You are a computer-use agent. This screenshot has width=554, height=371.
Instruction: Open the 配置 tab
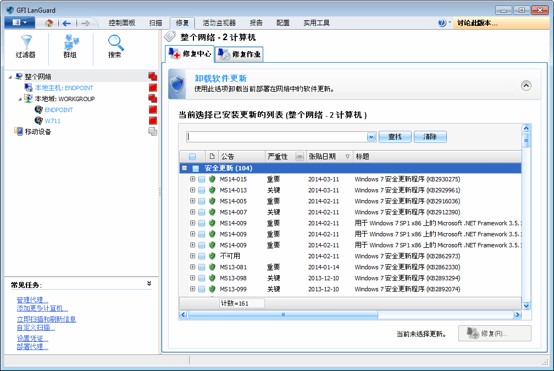(283, 23)
